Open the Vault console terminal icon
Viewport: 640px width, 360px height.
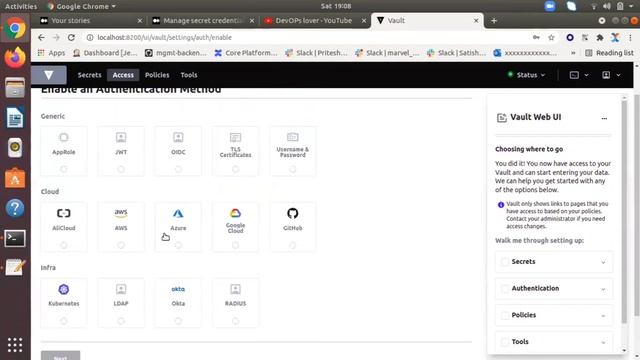[x=574, y=75]
